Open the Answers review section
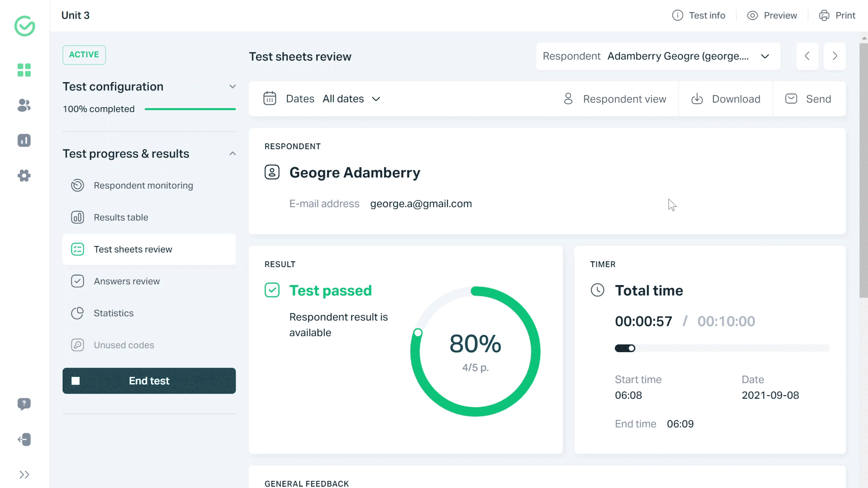The width and height of the screenshot is (868, 488). click(127, 281)
